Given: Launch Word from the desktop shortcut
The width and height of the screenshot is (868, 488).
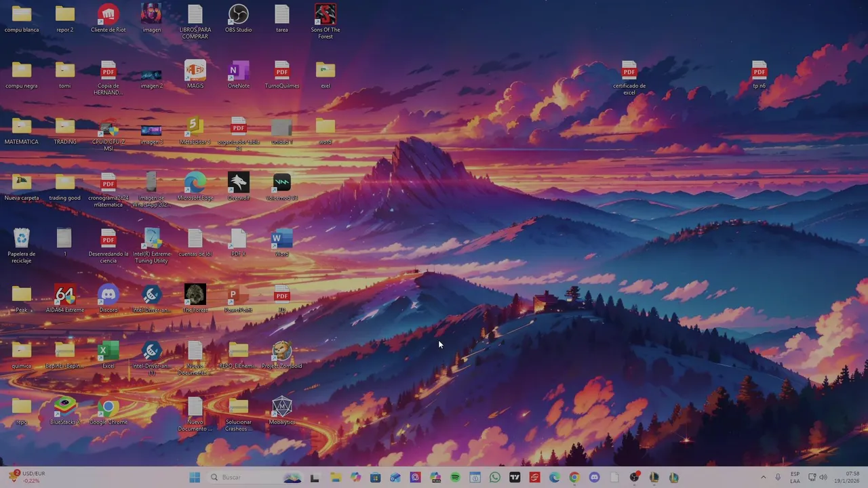Looking at the screenshot, I should click(282, 243).
